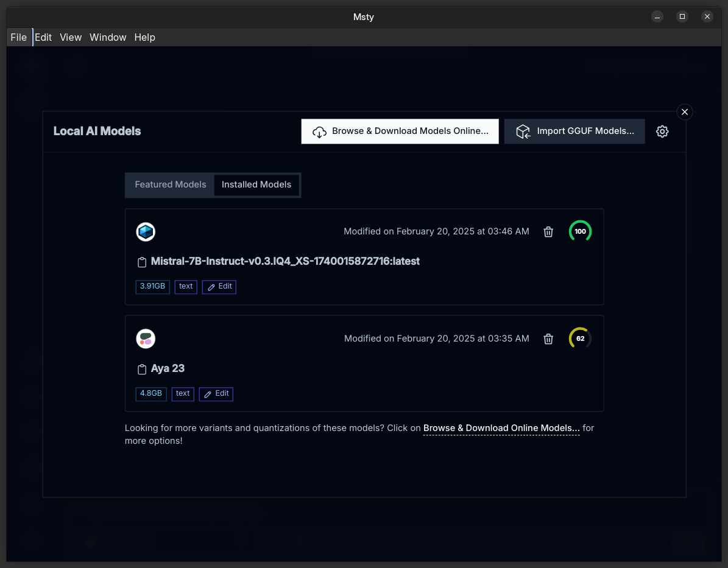728x568 pixels.
Task: Close the Local AI Models dialog
Action: click(685, 112)
